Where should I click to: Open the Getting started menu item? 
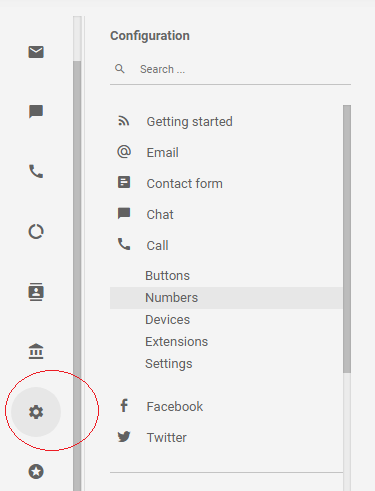click(226, 122)
